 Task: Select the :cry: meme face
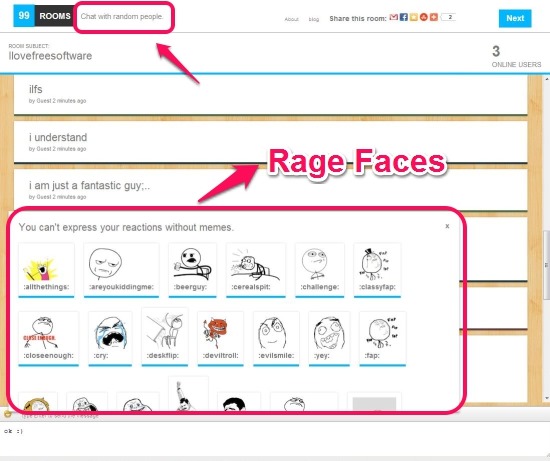click(110, 339)
